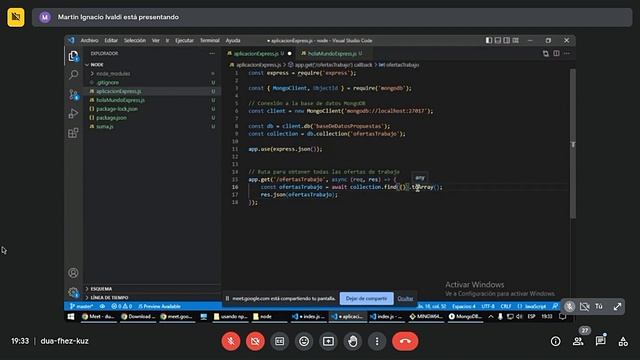Toggle secondary sidebar layout icon
The image size is (640, 360).
507,40
